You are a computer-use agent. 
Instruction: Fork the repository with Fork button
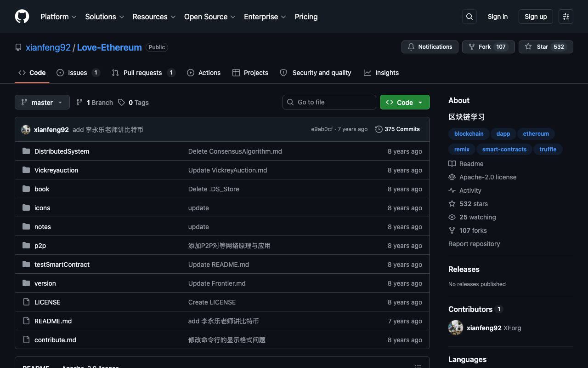tap(488, 47)
